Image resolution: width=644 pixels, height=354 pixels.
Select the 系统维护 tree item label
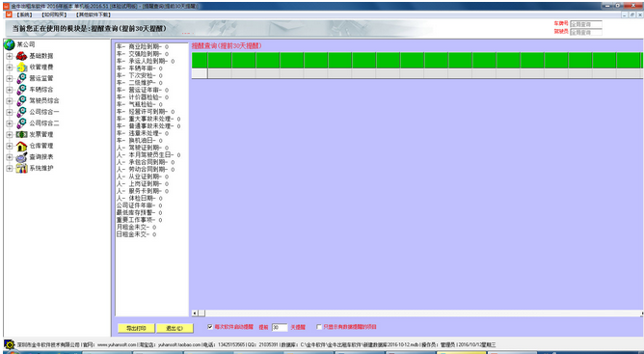(41, 168)
